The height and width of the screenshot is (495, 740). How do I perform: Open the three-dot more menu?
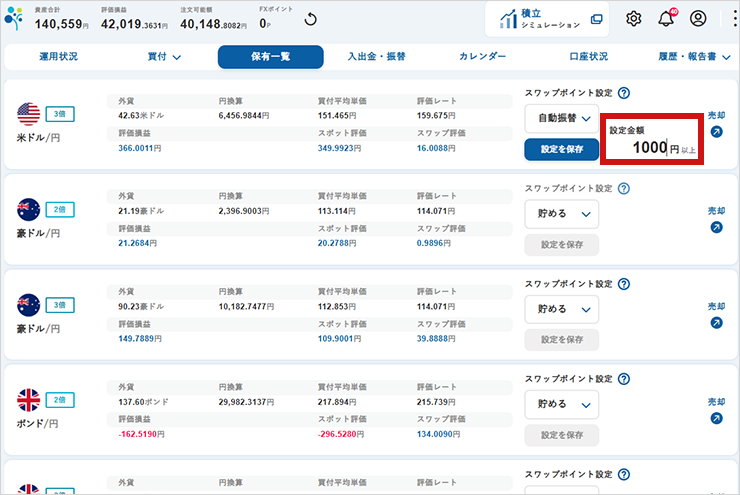tap(735, 19)
